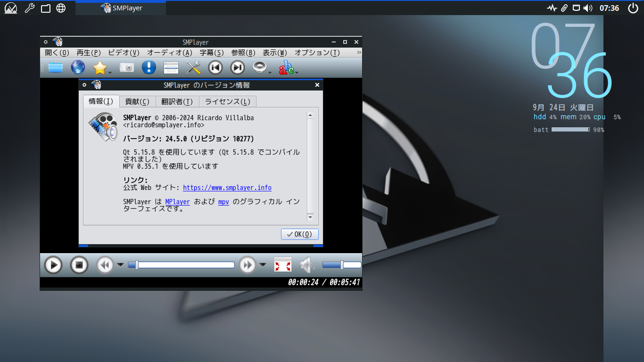Click the scrollbar down arrow in dialog
Image resolution: width=644 pixels, height=362 pixels.
[x=310, y=217]
